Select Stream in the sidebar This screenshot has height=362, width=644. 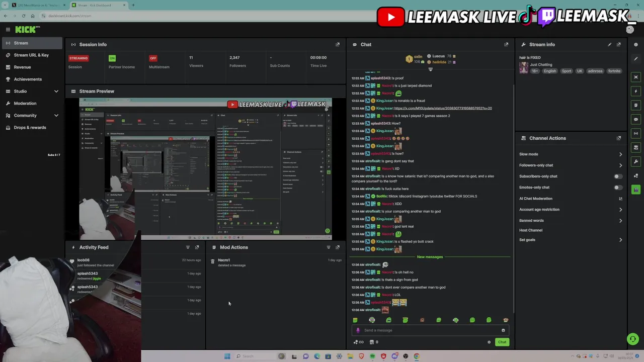(x=31, y=43)
